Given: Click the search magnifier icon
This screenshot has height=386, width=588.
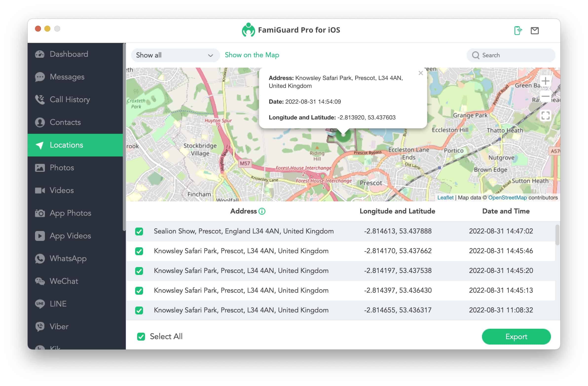Looking at the screenshot, I should [x=476, y=55].
